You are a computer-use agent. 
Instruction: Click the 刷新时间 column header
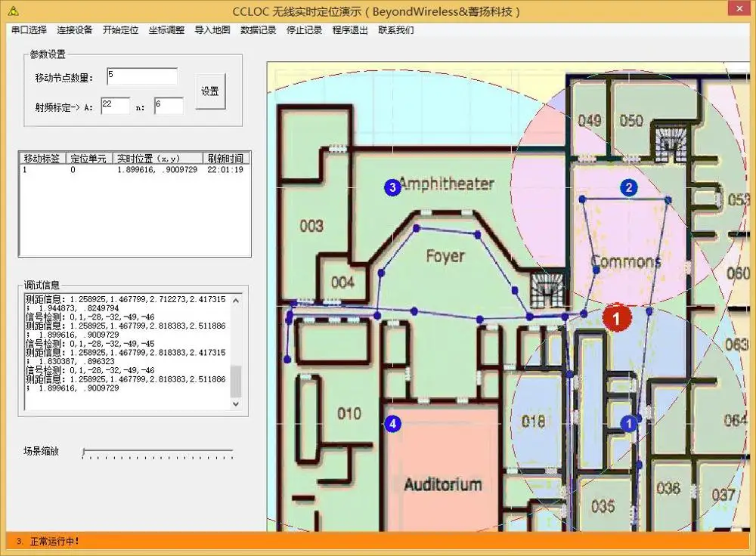pos(225,158)
